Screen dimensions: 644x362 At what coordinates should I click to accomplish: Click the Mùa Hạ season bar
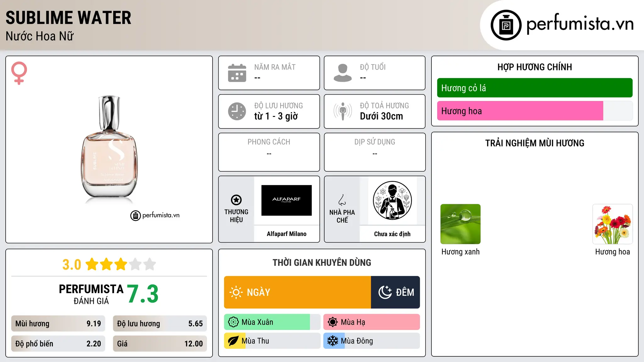[x=372, y=322]
